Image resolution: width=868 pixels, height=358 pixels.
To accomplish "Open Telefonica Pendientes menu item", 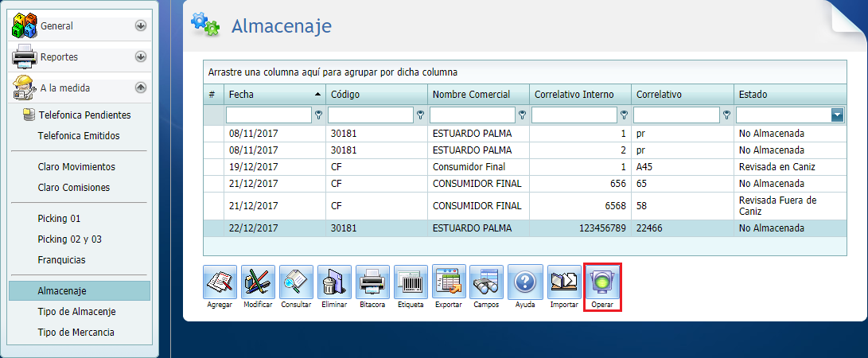I will [84, 115].
